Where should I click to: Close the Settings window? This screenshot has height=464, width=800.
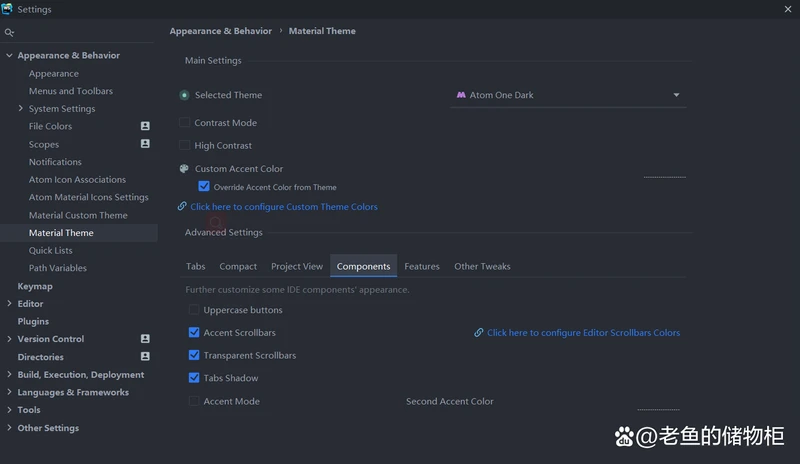pos(788,9)
